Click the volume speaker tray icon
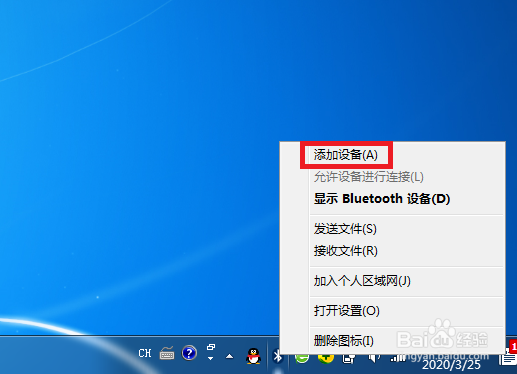517x374 pixels. [374, 359]
